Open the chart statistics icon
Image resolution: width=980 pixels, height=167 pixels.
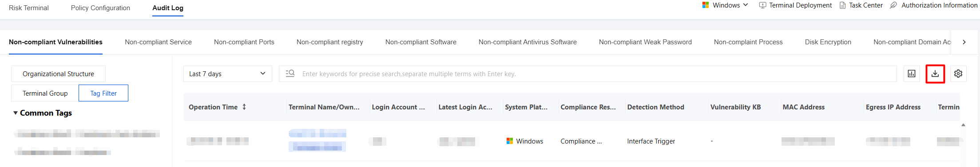(912, 74)
